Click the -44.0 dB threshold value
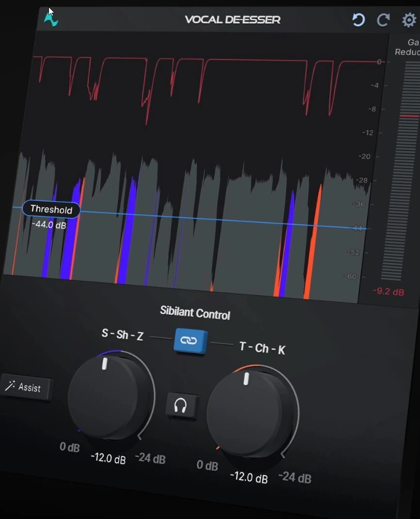The image size is (420, 519). (x=49, y=225)
